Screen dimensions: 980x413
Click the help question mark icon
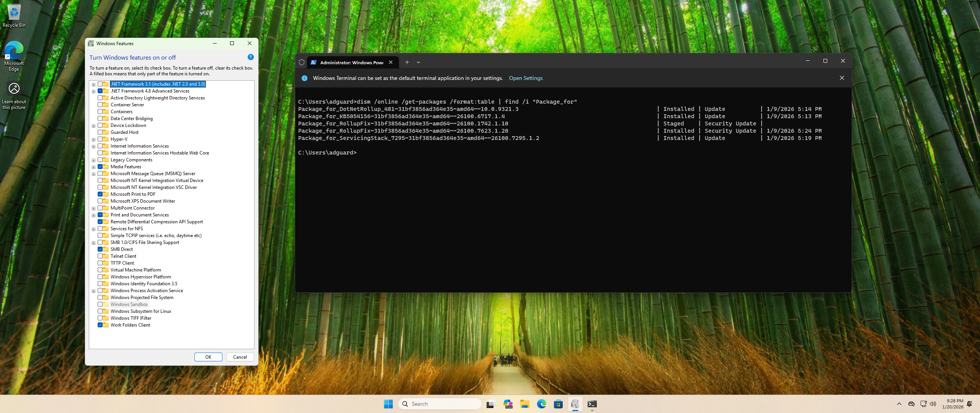(250, 57)
